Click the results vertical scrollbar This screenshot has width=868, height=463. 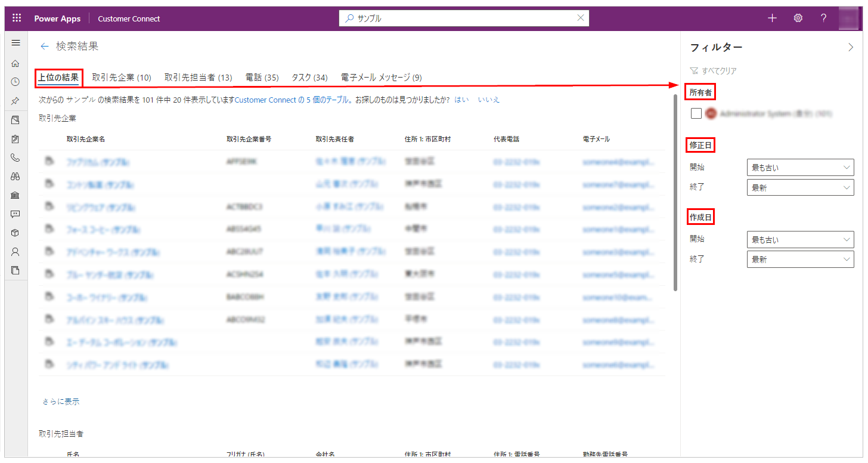point(675,192)
